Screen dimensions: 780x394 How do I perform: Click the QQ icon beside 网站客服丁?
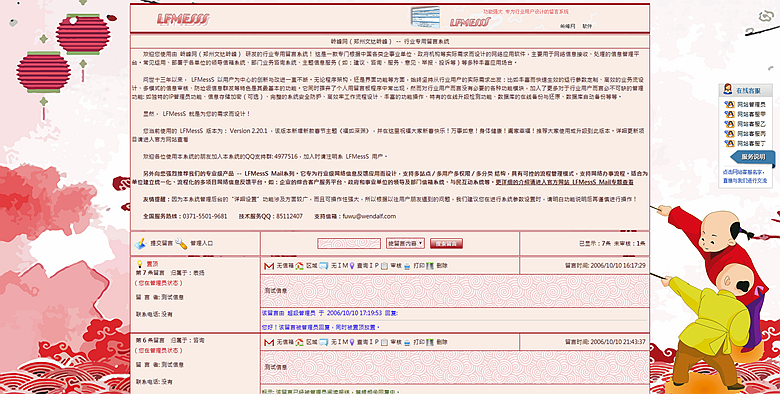[729, 143]
